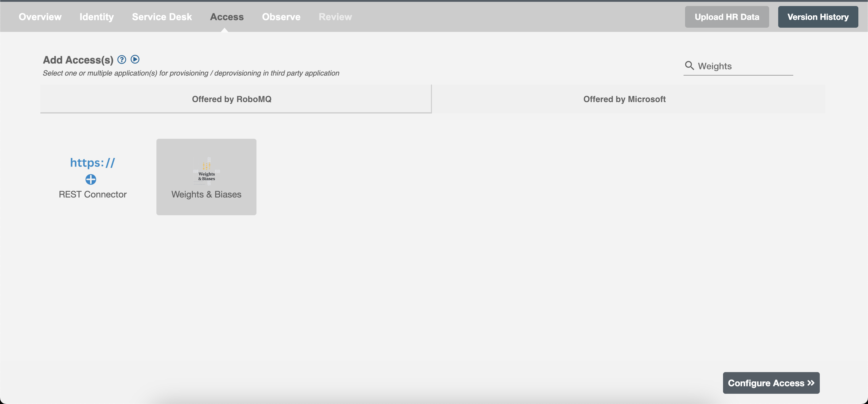Image resolution: width=868 pixels, height=404 pixels.
Task: Click the help question mark icon
Action: tap(121, 60)
